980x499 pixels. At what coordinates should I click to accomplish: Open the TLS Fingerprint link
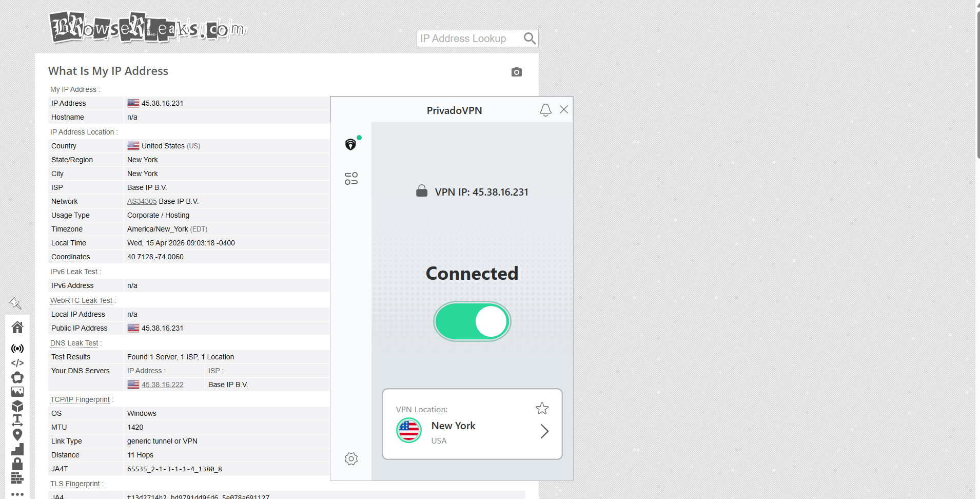coord(75,484)
